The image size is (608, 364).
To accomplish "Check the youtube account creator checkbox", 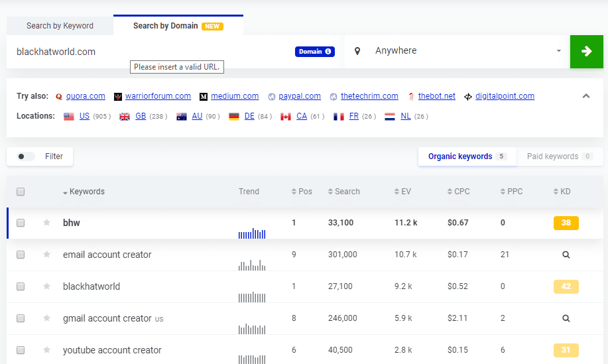I will [x=21, y=349].
